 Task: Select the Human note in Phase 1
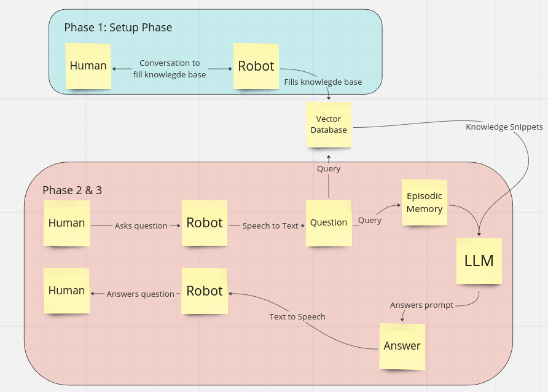click(x=88, y=66)
